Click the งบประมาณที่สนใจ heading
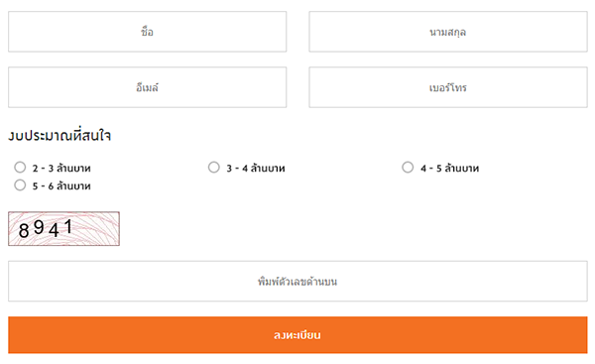595x364 pixels. 59,136
